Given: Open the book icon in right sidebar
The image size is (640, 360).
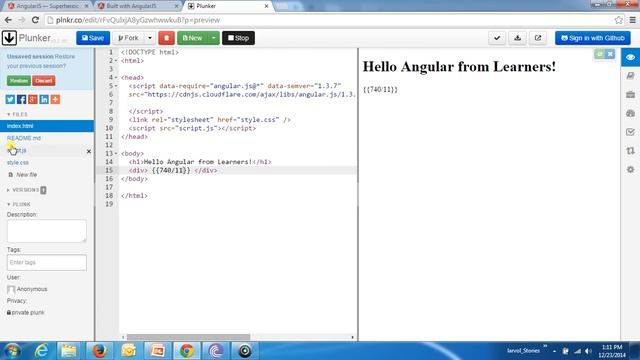Looking at the screenshot, I should (x=630, y=76).
